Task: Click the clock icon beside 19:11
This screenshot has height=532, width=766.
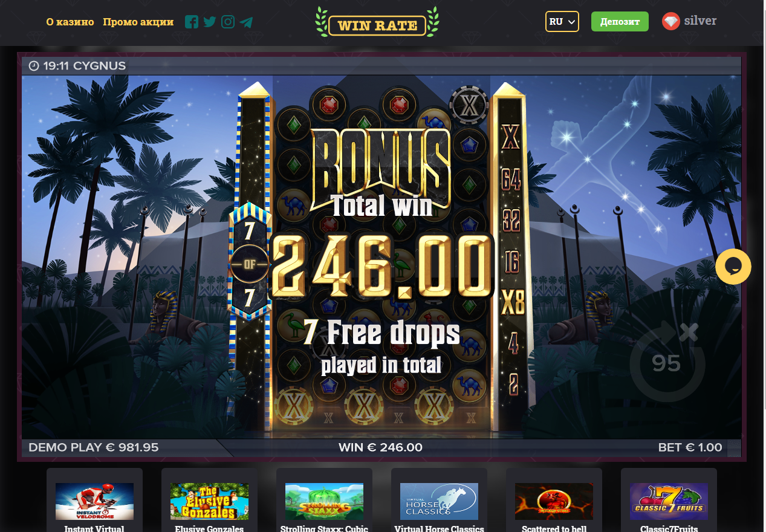Action: [x=34, y=66]
